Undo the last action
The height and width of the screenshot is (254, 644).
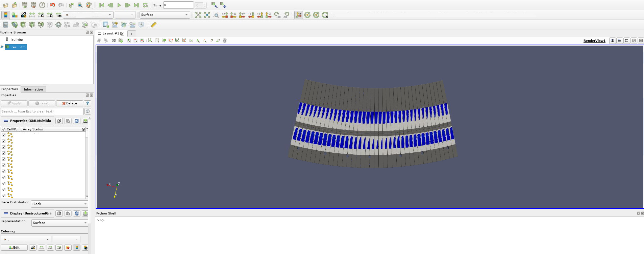pyautogui.click(x=52, y=5)
